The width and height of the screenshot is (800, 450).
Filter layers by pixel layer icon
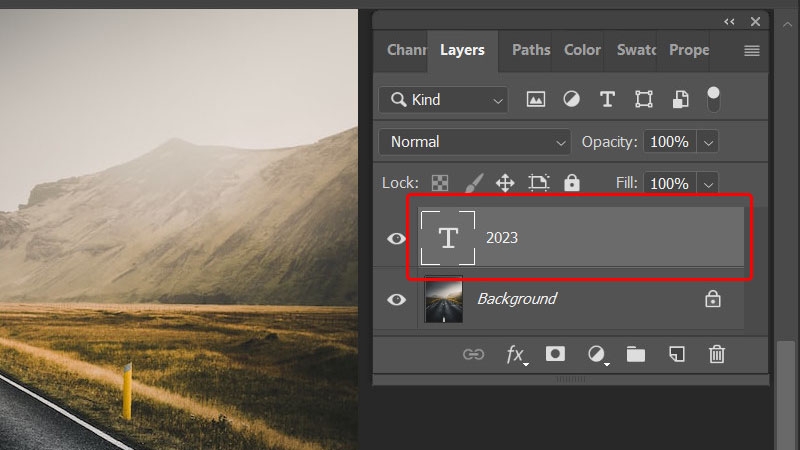coord(535,99)
